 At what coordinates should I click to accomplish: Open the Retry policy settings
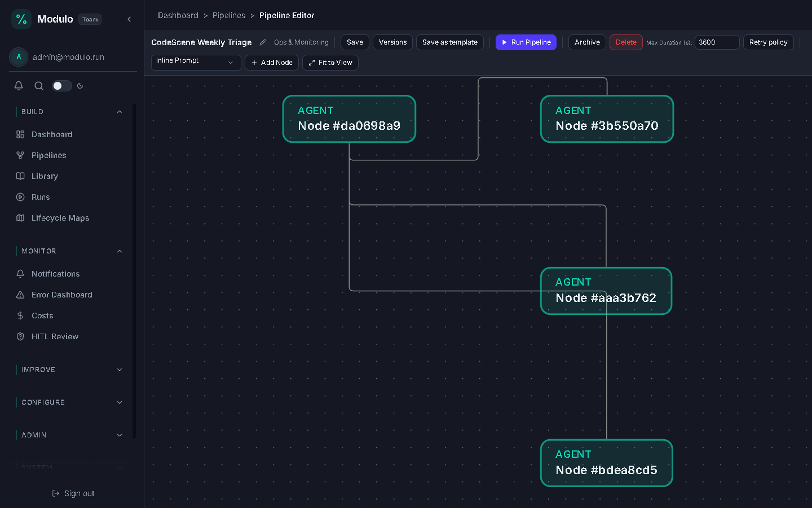point(768,42)
